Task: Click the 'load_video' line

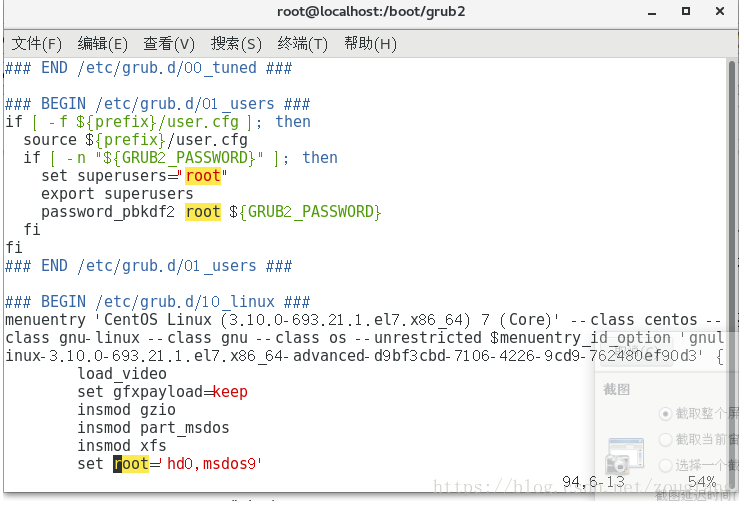Action: point(122,374)
